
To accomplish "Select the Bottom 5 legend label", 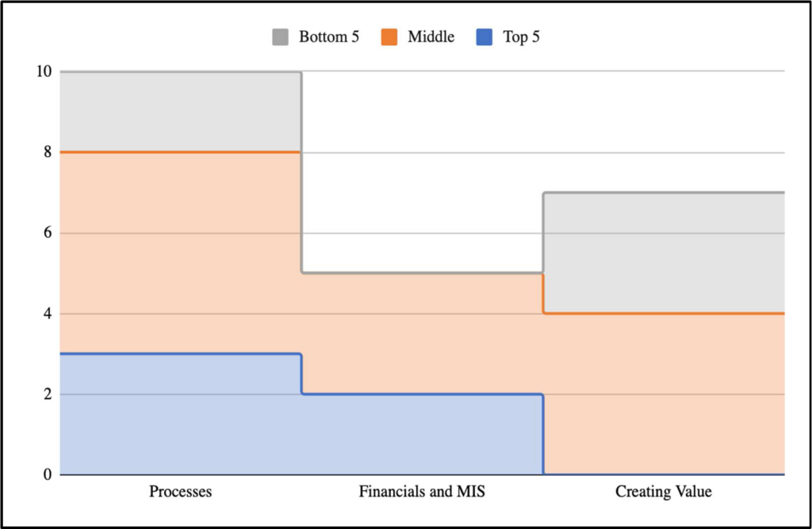I will point(329,37).
